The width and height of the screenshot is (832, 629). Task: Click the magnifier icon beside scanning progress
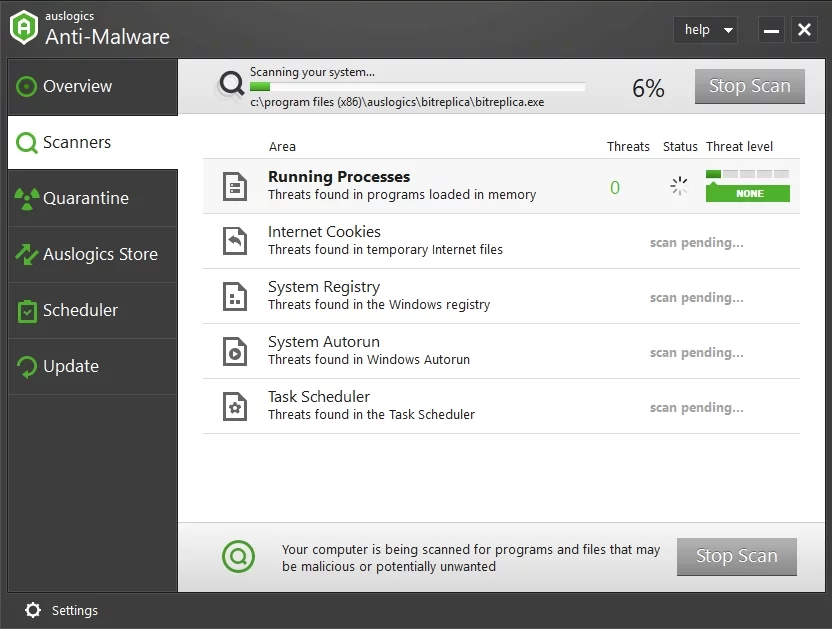[x=232, y=85]
